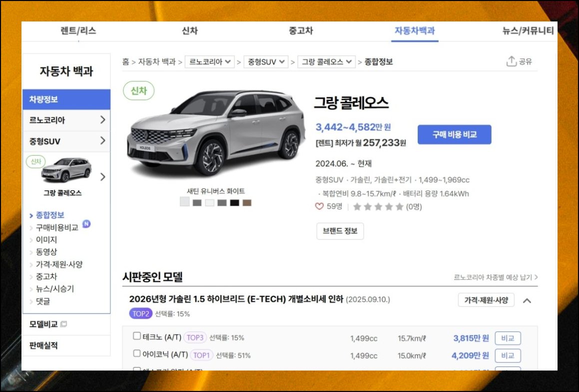Viewport: 579px width, 392px height.
Task: Click the 구매 비용 비교 button
Action: point(455,135)
